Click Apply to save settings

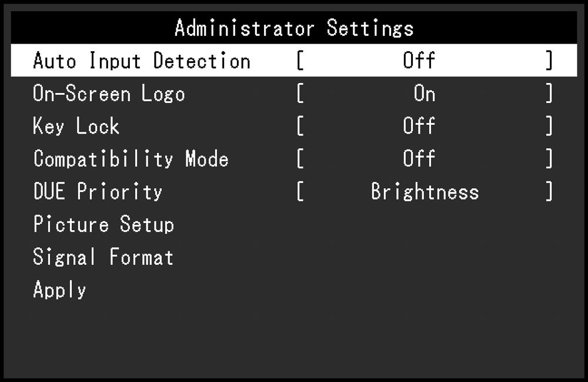(59, 290)
